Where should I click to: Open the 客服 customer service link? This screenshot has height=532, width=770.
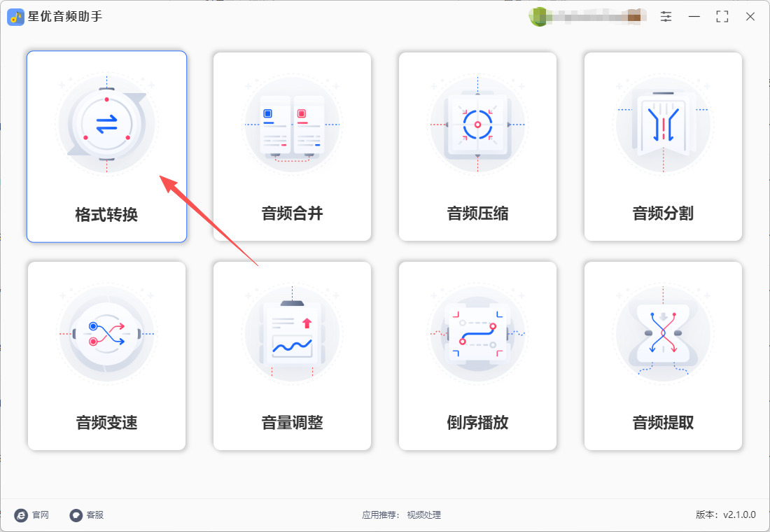point(94,514)
